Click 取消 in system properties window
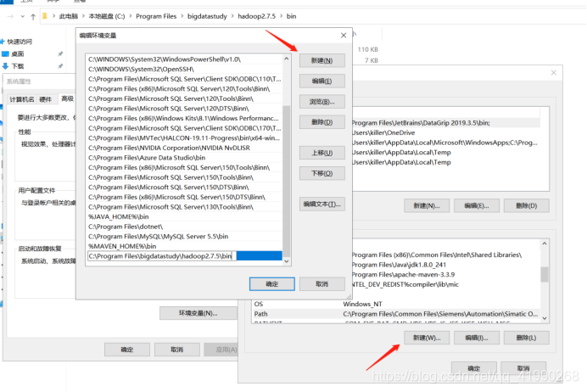The height and width of the screenshot is (392, 587). point(176,350)
